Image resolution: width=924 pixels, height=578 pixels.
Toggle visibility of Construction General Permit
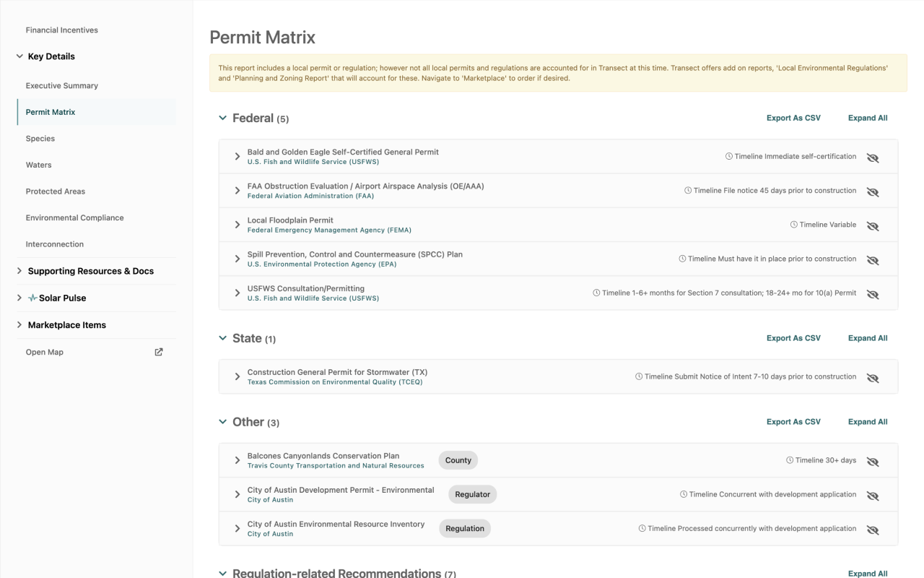(873, 378)
